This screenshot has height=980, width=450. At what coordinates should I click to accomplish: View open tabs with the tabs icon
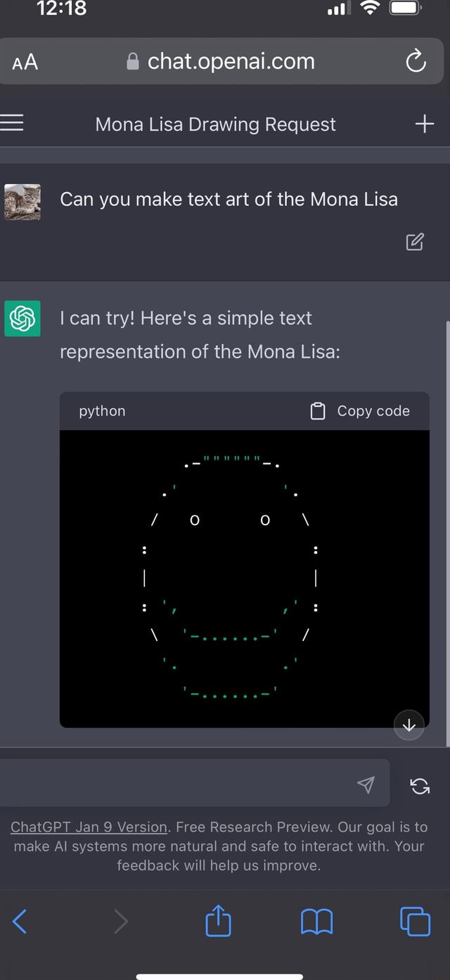(415, 921)
